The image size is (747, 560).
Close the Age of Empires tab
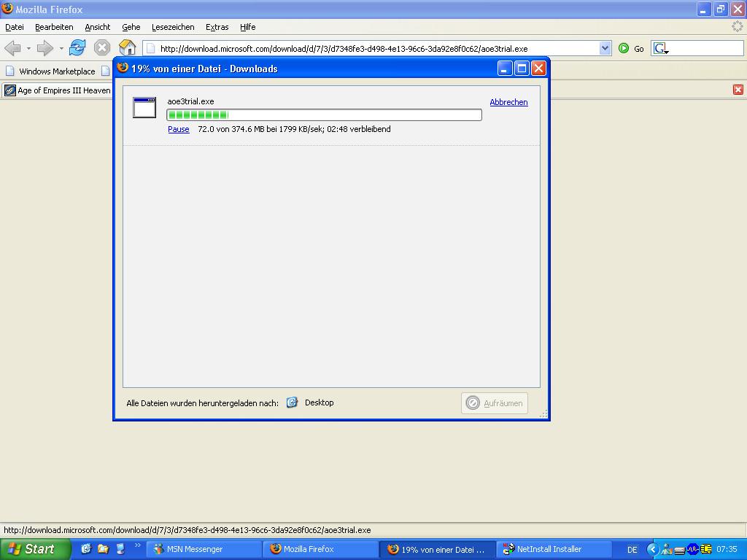tap(738, 90)
